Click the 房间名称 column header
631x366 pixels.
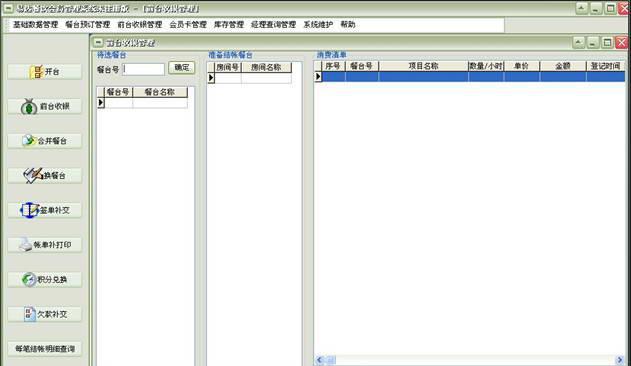266,67
